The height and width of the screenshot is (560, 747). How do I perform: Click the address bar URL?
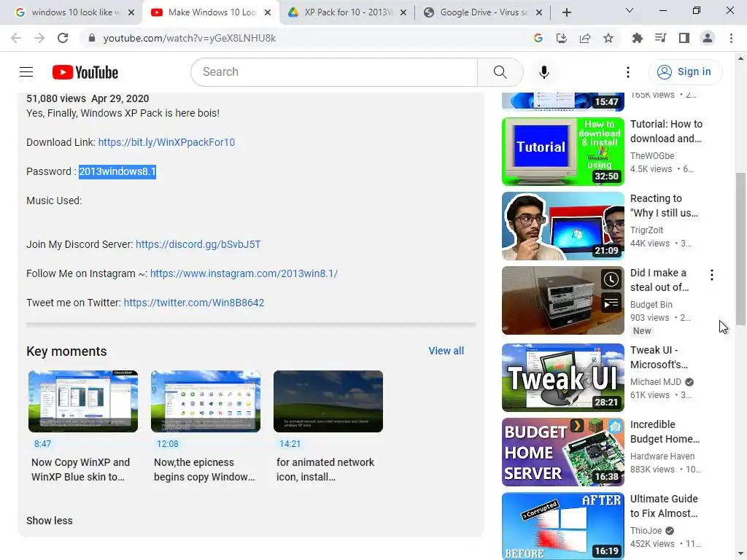click(x=189, y=38)
